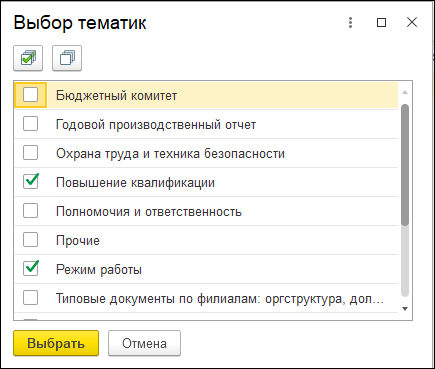Select the Режим работы row text
Screen dimensions: 435x369
tap(99, 269)
